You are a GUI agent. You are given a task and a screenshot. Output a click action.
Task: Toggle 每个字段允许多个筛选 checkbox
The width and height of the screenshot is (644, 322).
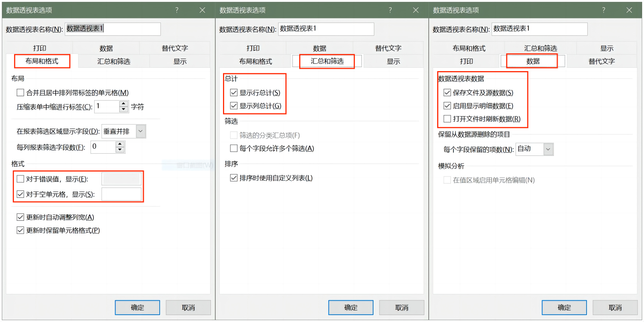pos(234,148)
